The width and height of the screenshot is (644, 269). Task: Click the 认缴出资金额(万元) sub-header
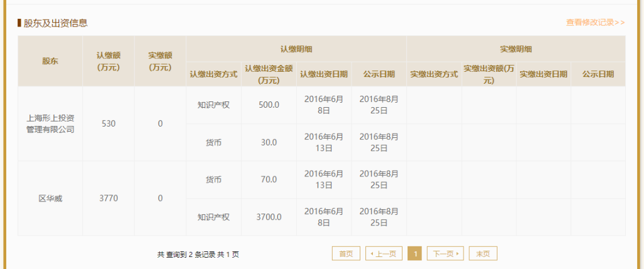[269, 74]
